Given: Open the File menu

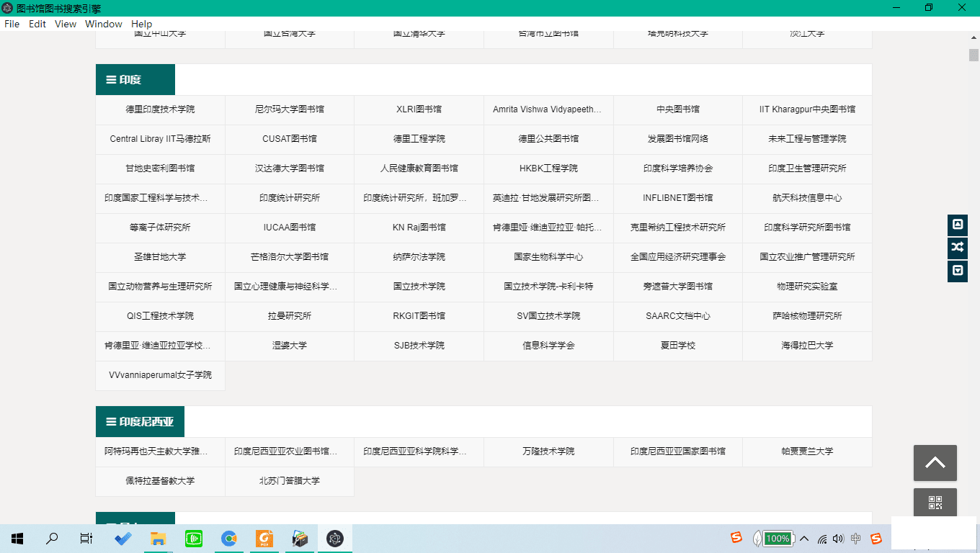Looking at the screenshot, I should pos(12,24).
